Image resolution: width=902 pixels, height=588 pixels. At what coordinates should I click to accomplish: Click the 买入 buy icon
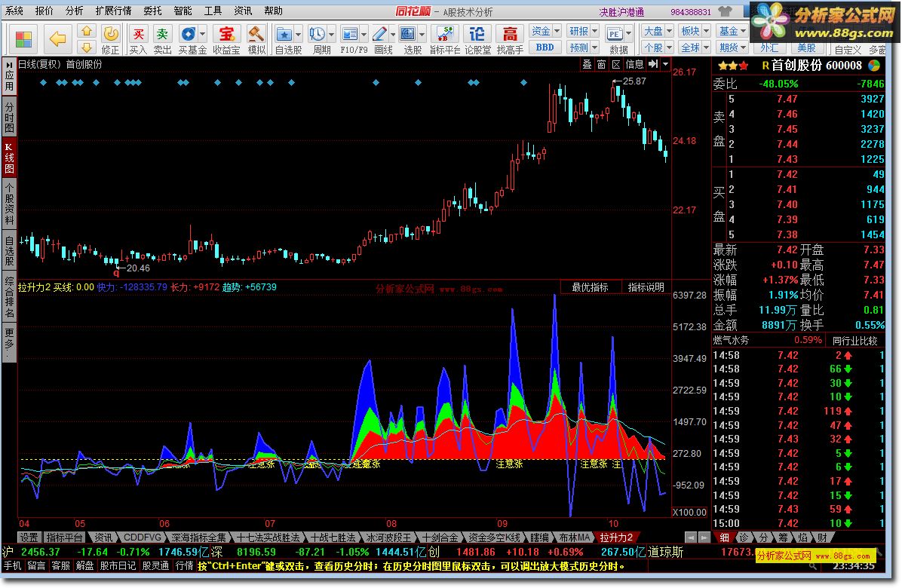click(x=138, y=35)
